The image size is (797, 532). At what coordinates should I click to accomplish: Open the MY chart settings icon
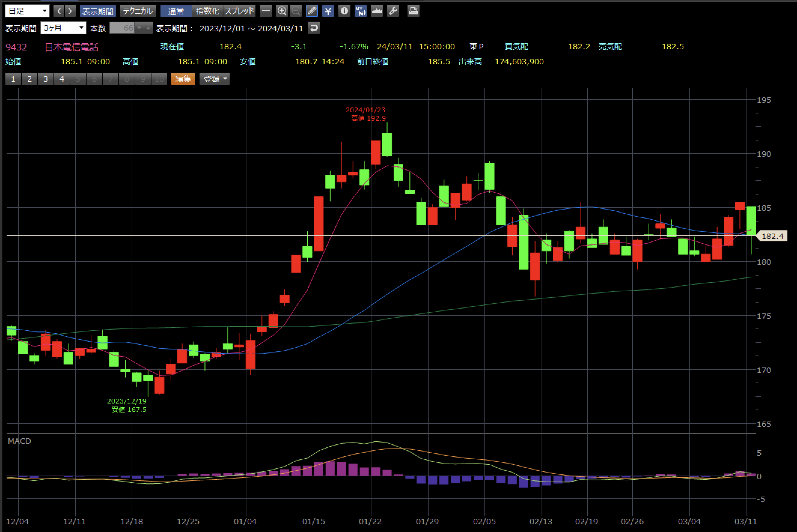360,11
